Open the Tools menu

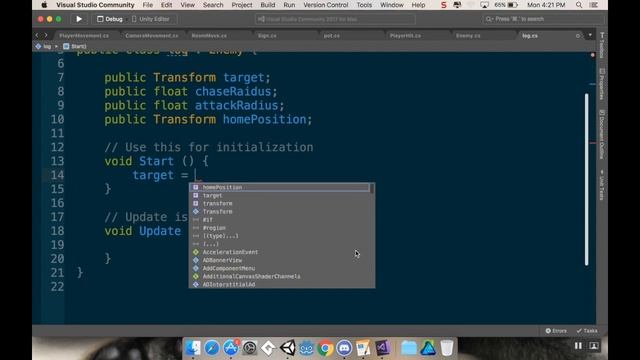coord(364,5)
